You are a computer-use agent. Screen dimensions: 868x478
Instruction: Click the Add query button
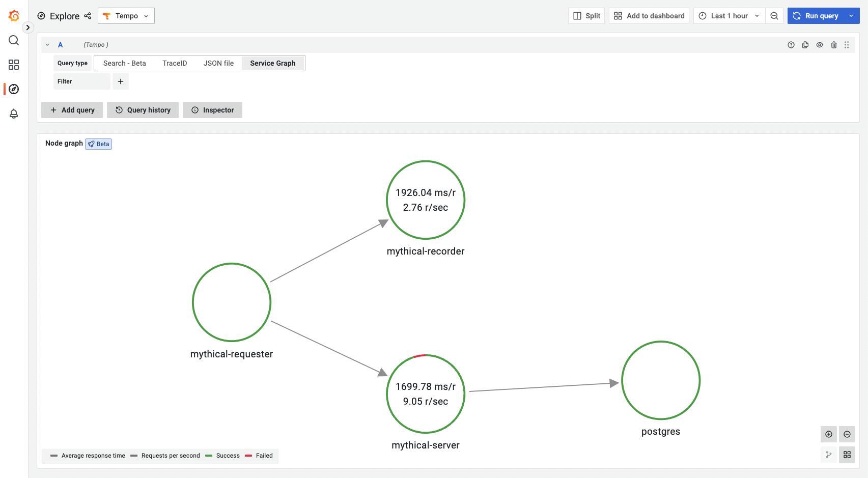pyautogui.click(x=72, y=109)
